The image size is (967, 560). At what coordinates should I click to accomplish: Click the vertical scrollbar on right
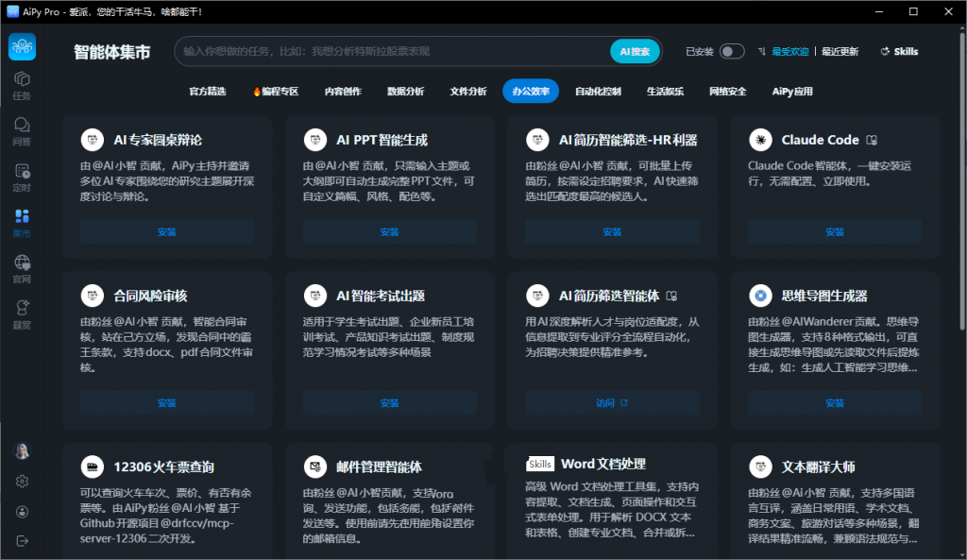click(962, 178)
